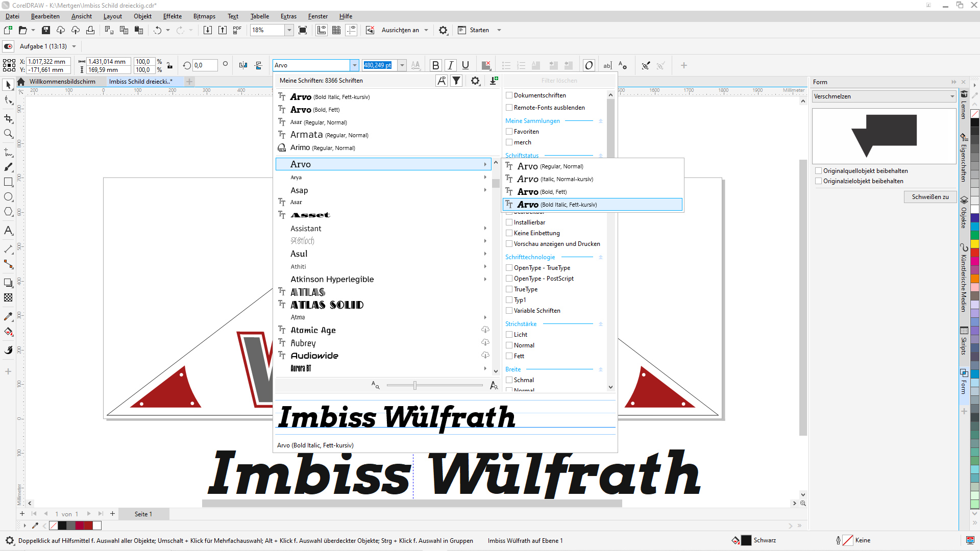Viewport: 980px width, 551px height.
Task: Open the Fenster menu
Action: 317,16
